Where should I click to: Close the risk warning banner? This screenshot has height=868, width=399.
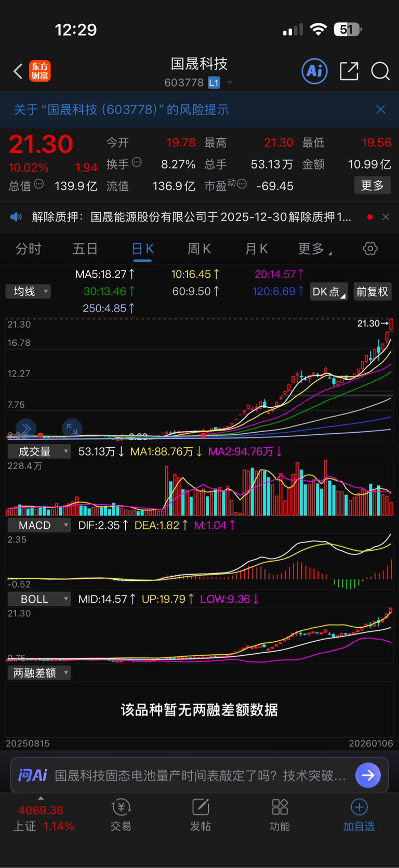[x=381, y=109]
